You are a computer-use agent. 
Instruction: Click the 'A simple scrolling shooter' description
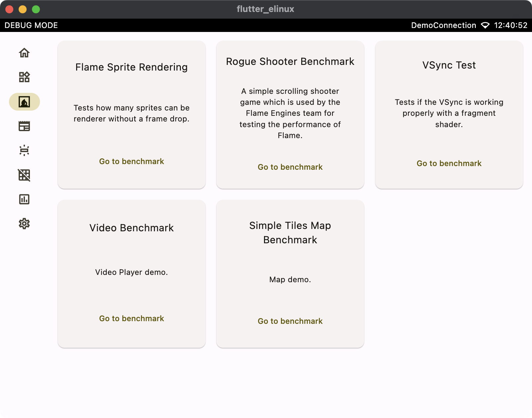point(290,113)
